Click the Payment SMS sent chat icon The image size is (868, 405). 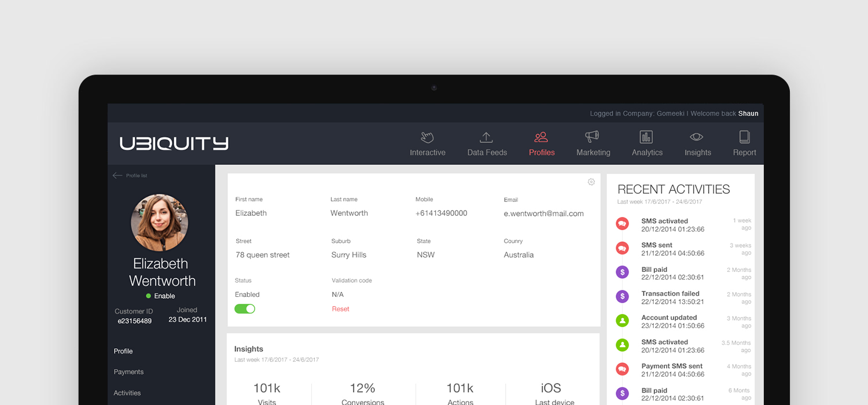pos(623,369)
